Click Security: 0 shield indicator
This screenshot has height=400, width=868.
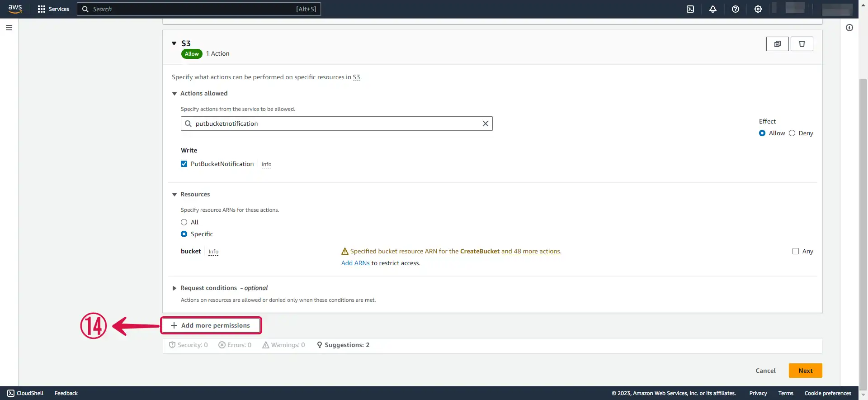click(x=189, y=345)
